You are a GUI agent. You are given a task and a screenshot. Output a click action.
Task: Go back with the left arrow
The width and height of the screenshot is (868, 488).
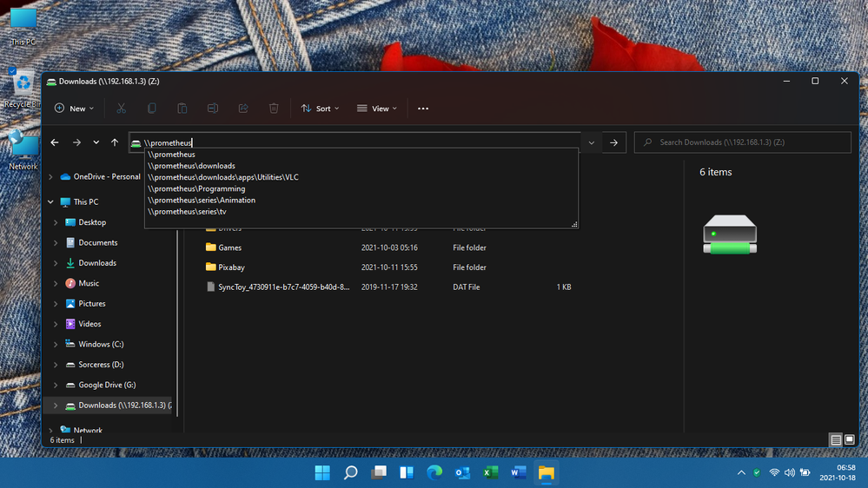[54, 142]
